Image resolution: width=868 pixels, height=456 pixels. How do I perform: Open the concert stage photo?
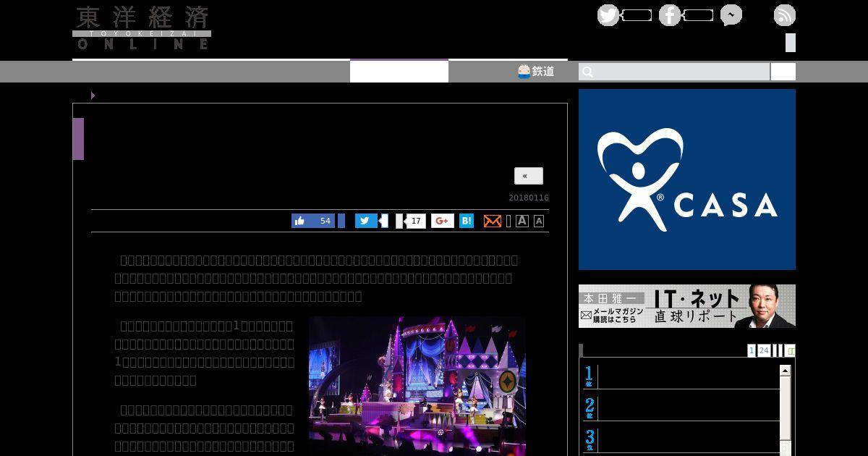(417, 385)
